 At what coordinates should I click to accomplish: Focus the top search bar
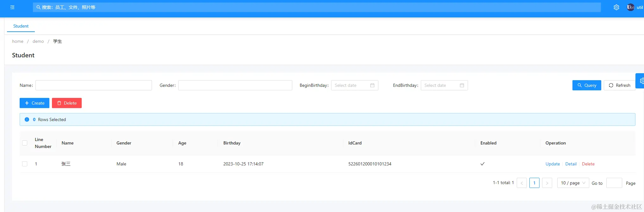click(x=317, y=7)
